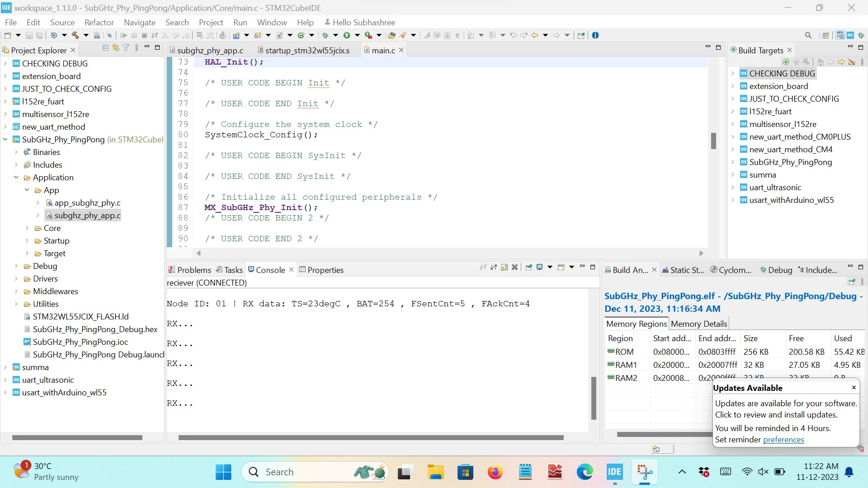Screen dimensions: 868x488
Task: Click the Build All binary icon in toolbar
Action: point(97,35)
